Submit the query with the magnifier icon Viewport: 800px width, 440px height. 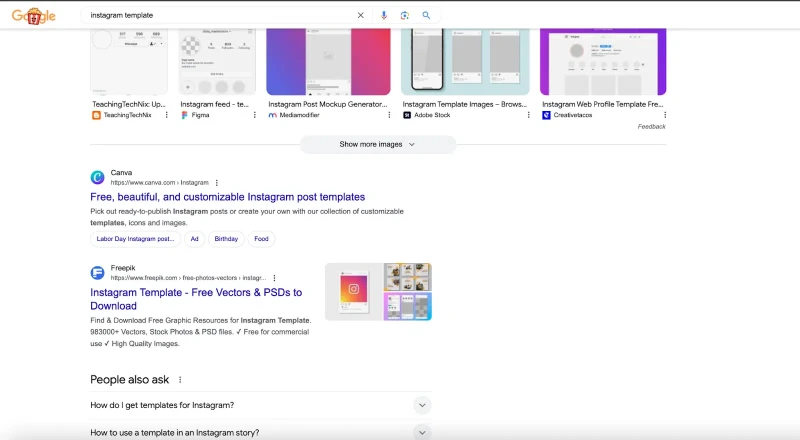426,15
